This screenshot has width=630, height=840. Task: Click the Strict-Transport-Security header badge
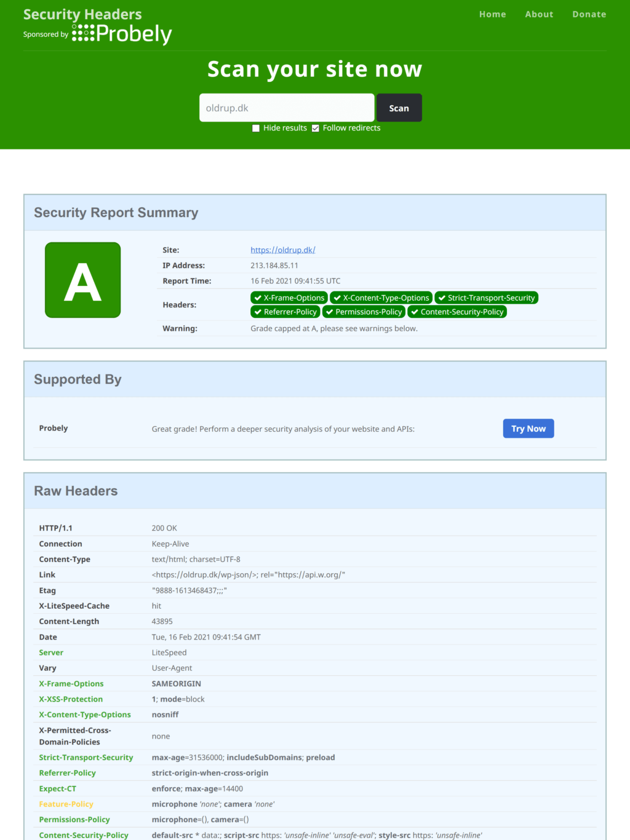pyautogui.click(x=487, y=298)
